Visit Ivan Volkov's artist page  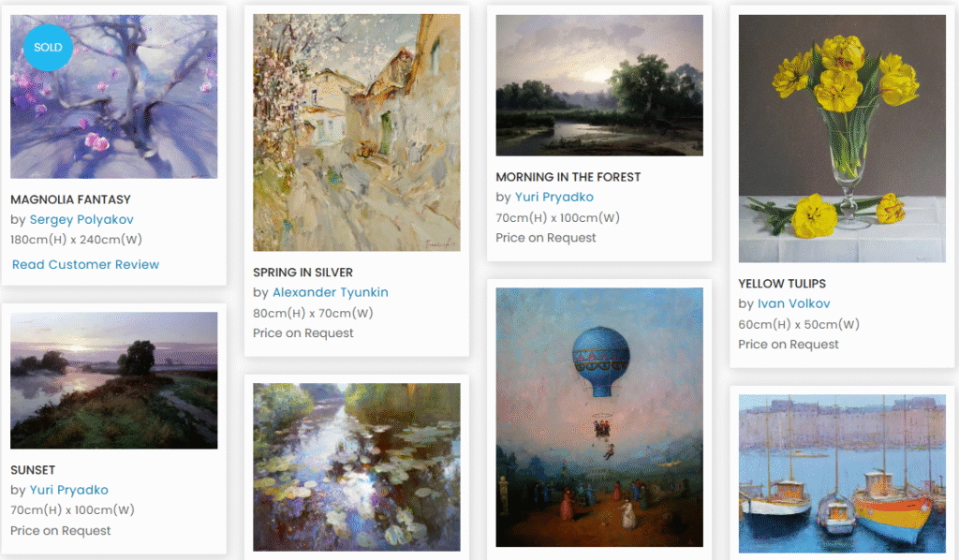click(x=793, y=303)
